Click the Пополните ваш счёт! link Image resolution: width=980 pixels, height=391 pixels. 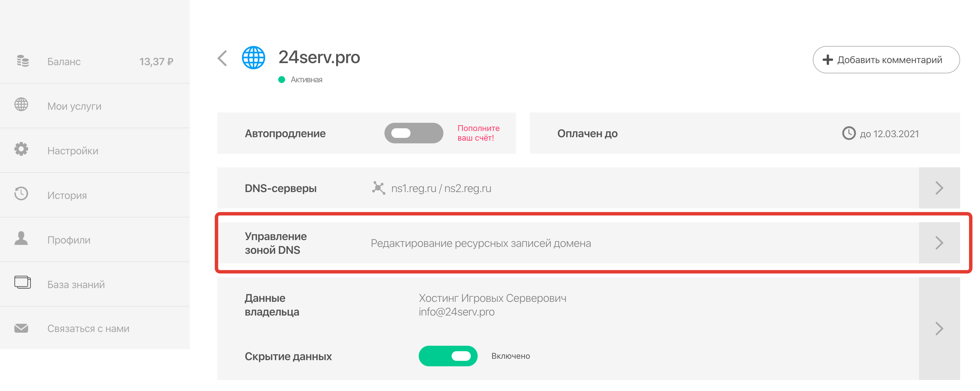coord(478,133)
